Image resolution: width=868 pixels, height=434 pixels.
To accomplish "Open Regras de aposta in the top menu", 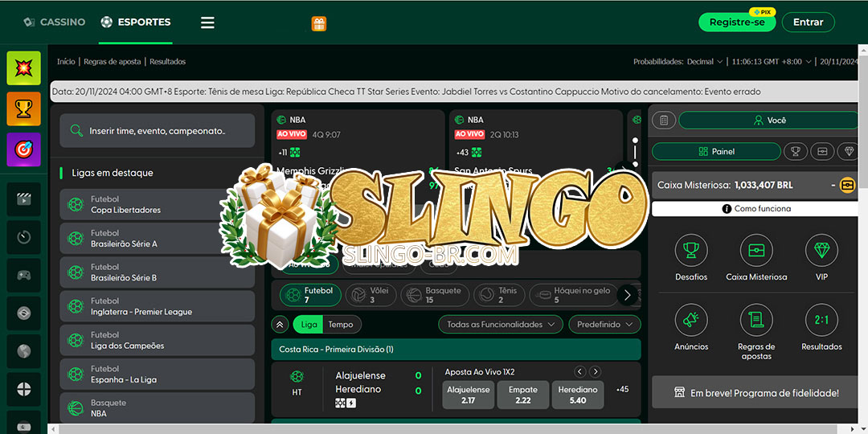I will point(113,61).
